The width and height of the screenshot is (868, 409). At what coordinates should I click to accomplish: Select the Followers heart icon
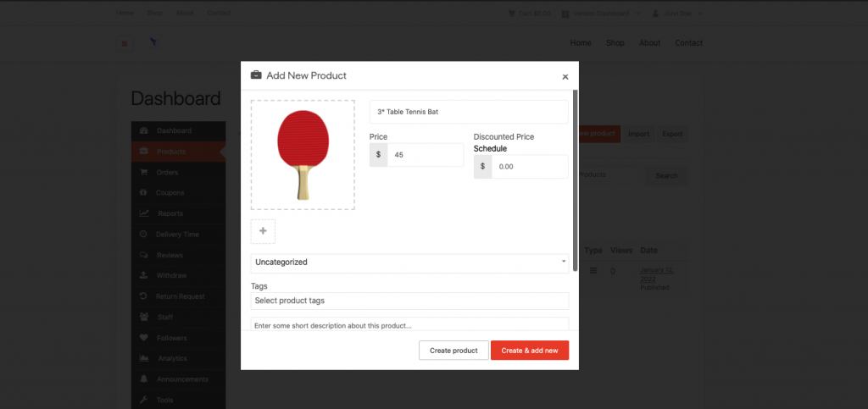(x=144, y=338)
